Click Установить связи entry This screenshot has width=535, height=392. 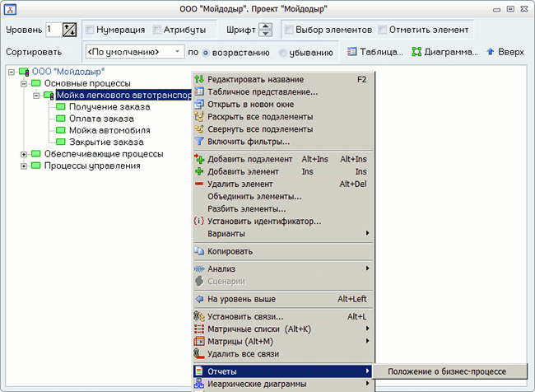[283, 316]
